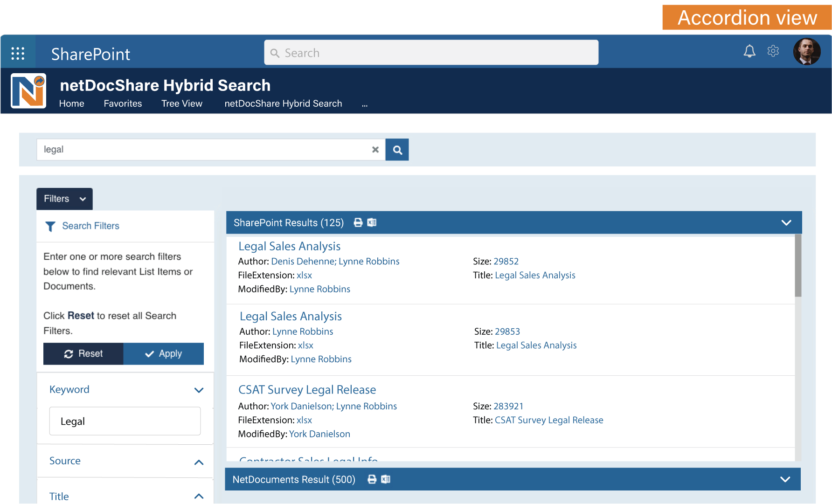Viewport: 832px width, 504px height.
Task: Click the Search Filters funnel icon
Action: point(50,226)
